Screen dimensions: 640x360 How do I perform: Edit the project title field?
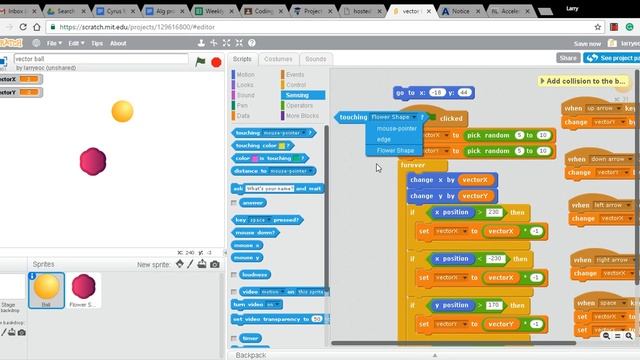[101, 59]
